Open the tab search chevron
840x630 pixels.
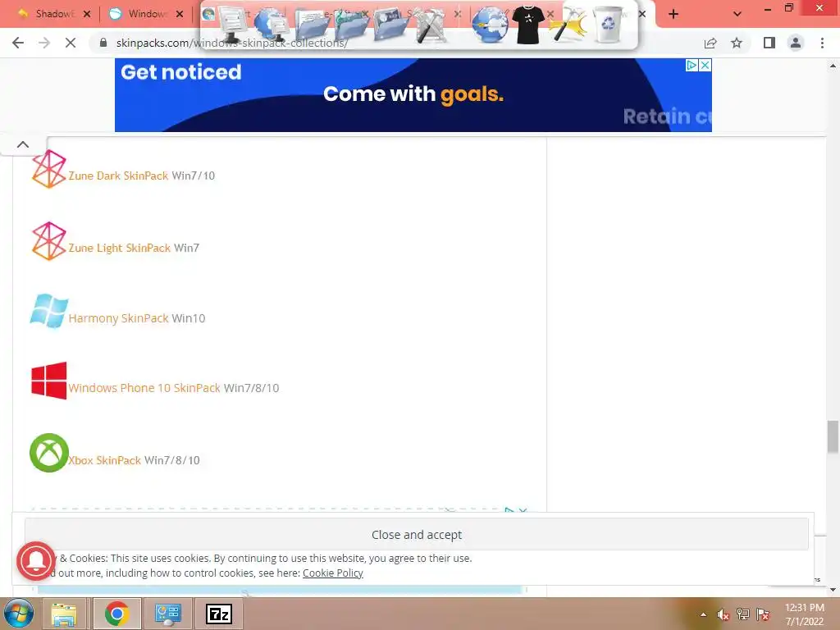737,14
